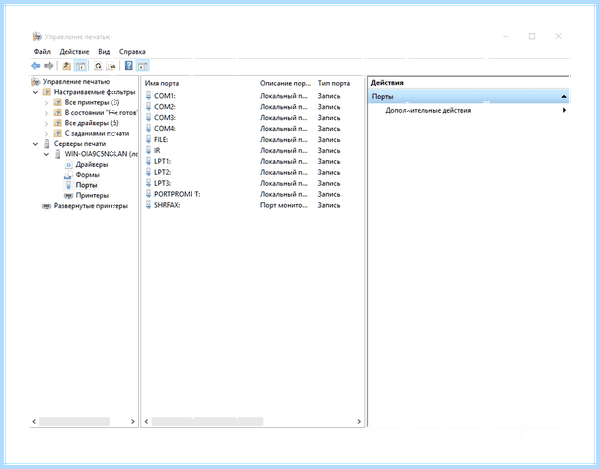The image size is (600, 469).
Task: Click the port icon next to SHRFAX:
Action: (148, 205)
